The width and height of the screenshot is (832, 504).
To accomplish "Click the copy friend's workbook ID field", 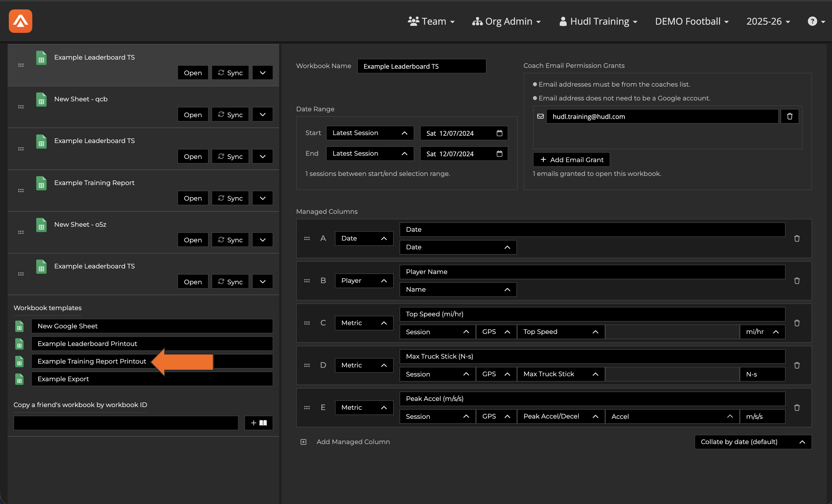I will [x=126, y=423].
